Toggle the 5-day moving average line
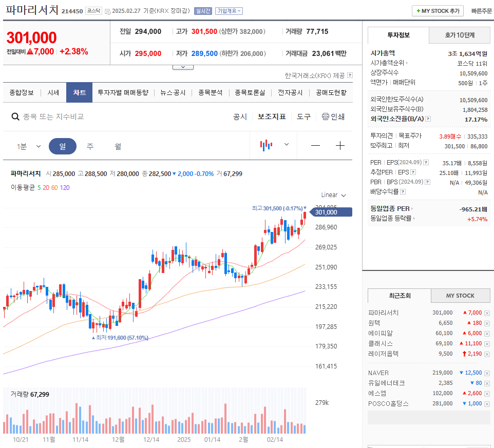This screenshot has height=448, width=494. (39, 188)
